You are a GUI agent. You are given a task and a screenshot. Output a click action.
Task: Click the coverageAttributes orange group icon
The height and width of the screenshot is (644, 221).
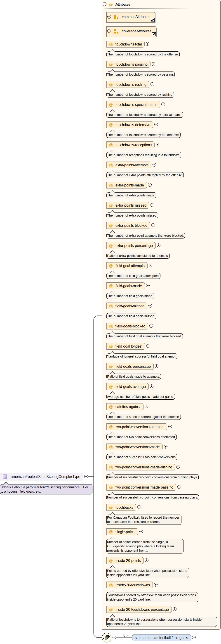click(116, 31)
